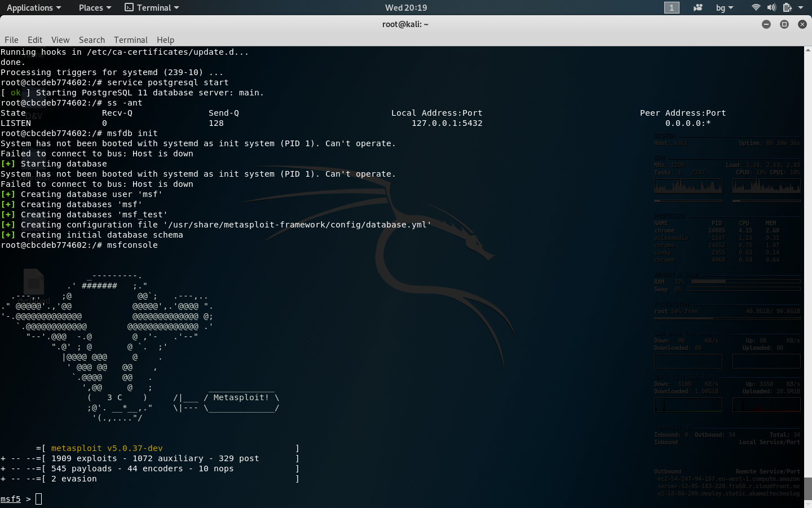Image resolution: width=812 pixels, height=508 pixels.
Task: Click the green 'ok' status text
Action: pos(16,93)
